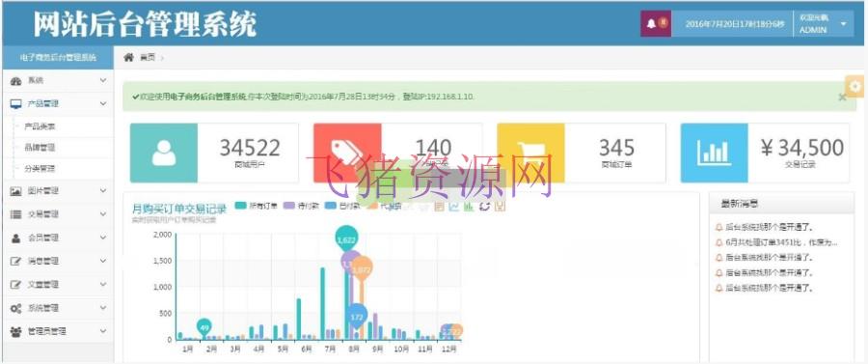
Task: Click the 电子商务后台管理系统 sidebar header
Action: click(58, 57)
